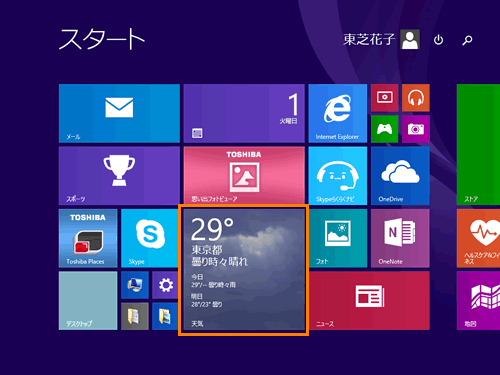Open the PC settings gear tile

(x=165, y=285)
